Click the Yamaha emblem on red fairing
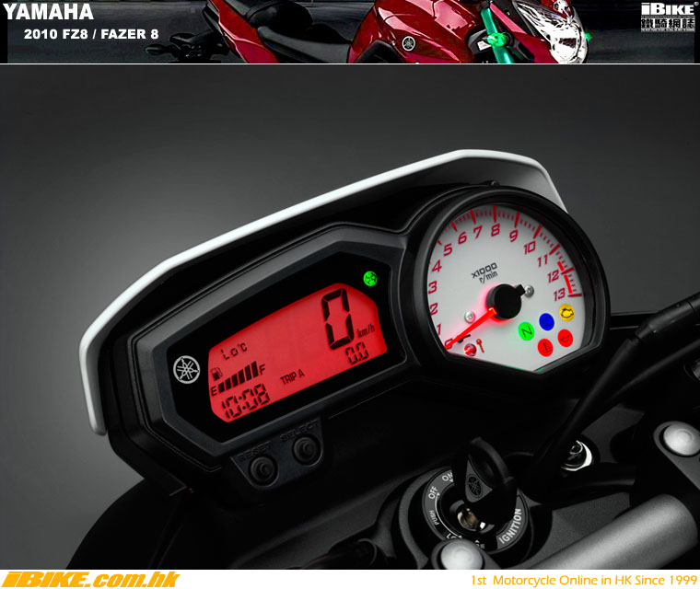Screen dimensions: 700x589 pyautogui.click(x=408, y=43)
